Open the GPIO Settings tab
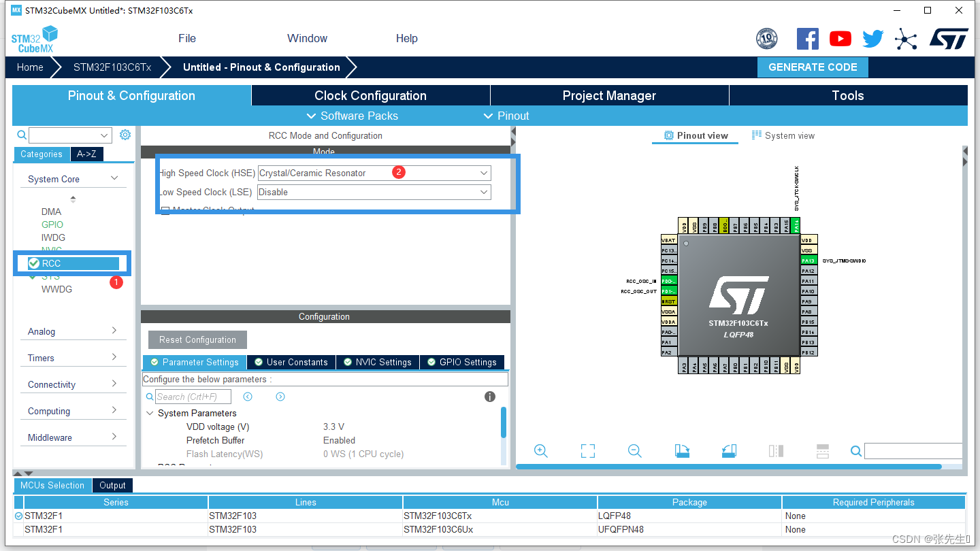This screenshot has width=980, height=551. (x=462, y=362)
